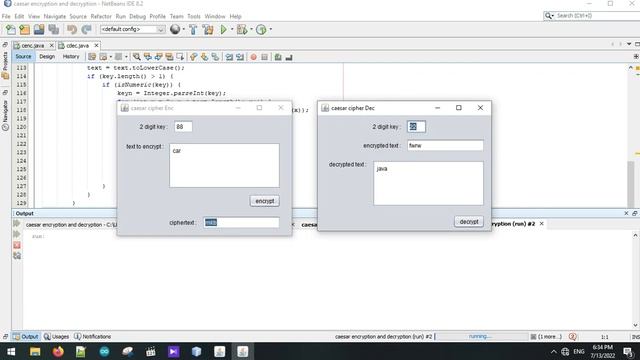This screenshot has height=360, width=640.
Task: Click the Debug Project toolbar icon
Action: [x=242, y=29]
